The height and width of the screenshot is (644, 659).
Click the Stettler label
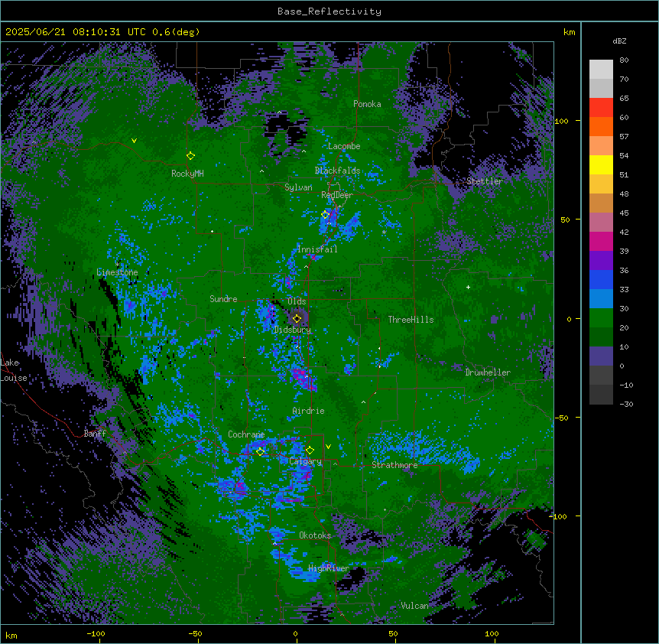pyautogui.click(x=485, y=181)
